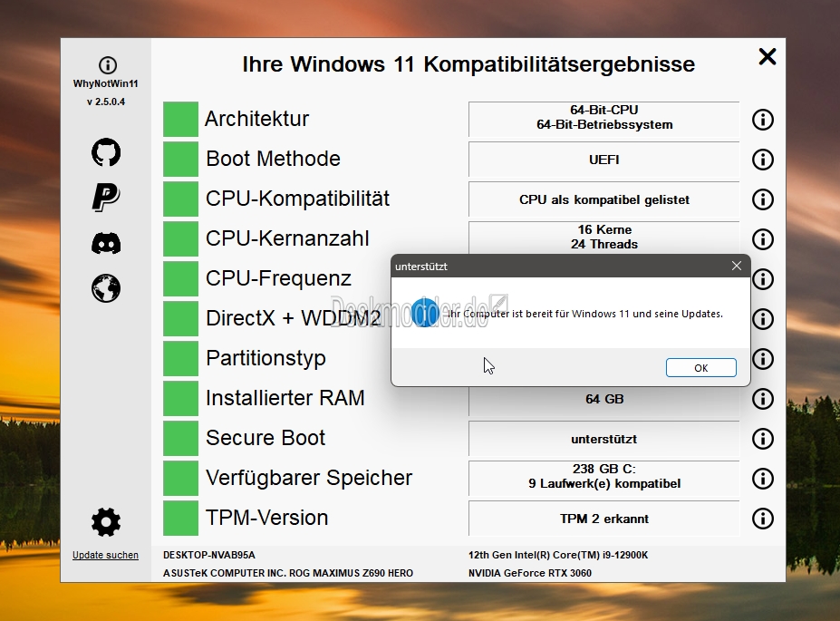Confirm the dialog with the OK button

(700, 367)
